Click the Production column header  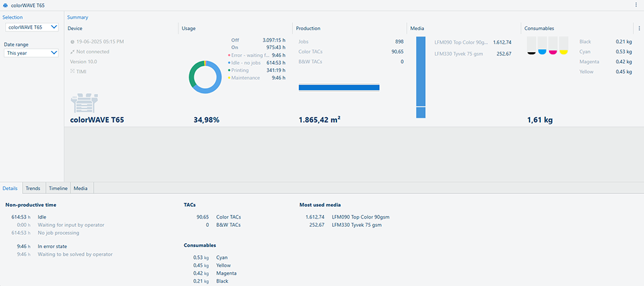click(309, 28)
